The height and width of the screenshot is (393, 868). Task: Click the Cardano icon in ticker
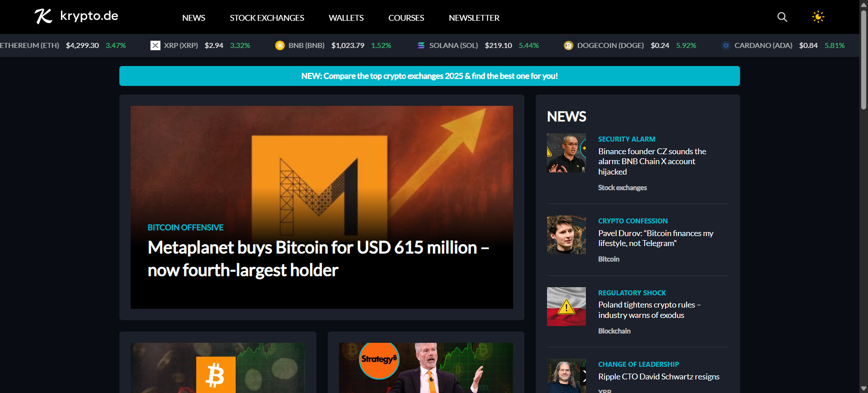(726, 45)
